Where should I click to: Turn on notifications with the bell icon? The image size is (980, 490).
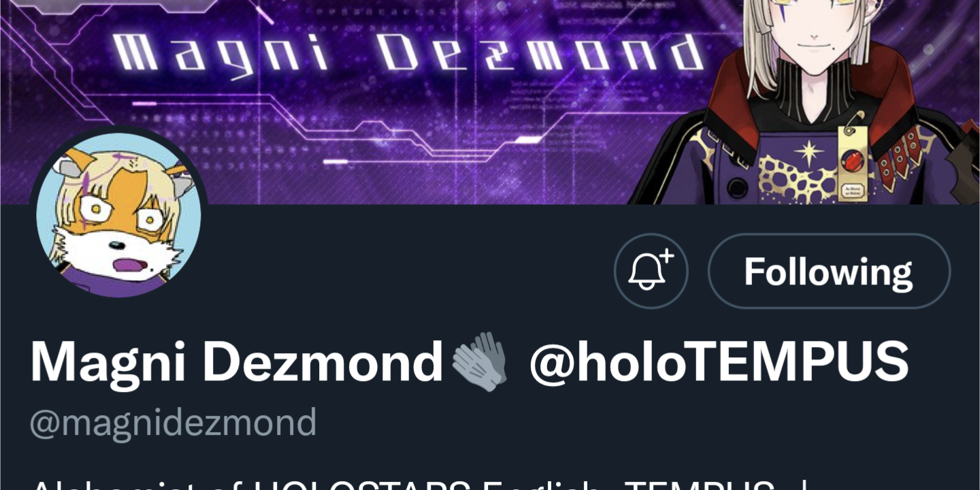(651, 272)
